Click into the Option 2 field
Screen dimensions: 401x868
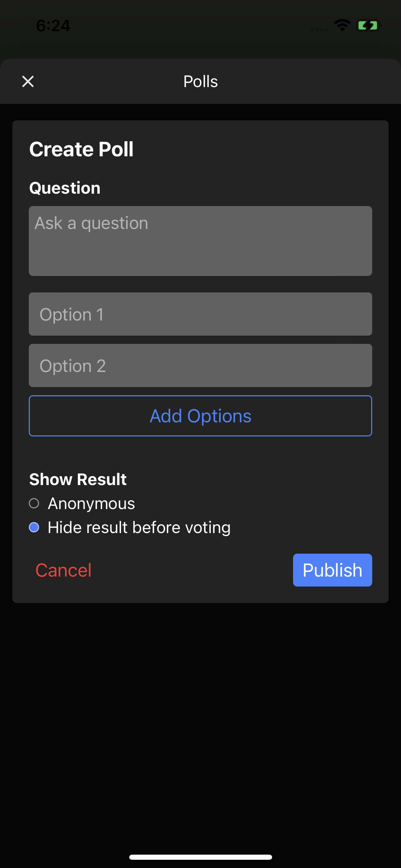pos(200,365)
